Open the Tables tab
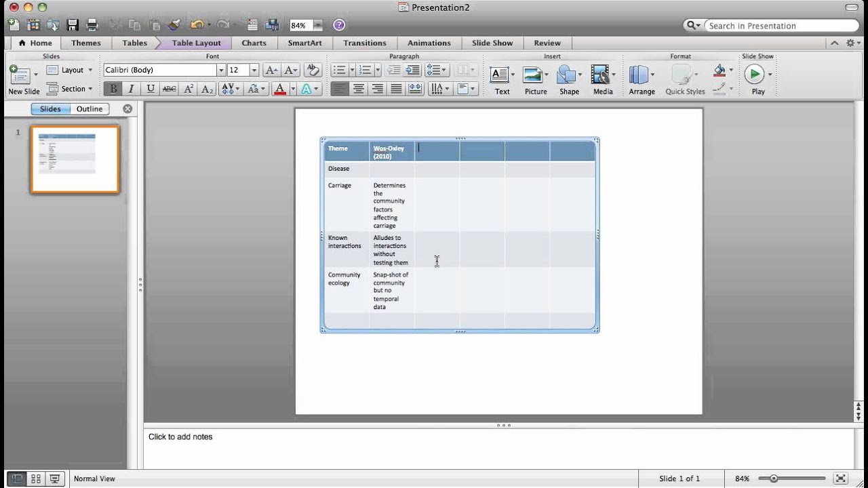This screenshot has height=488, width=868. tap(134, 43)
